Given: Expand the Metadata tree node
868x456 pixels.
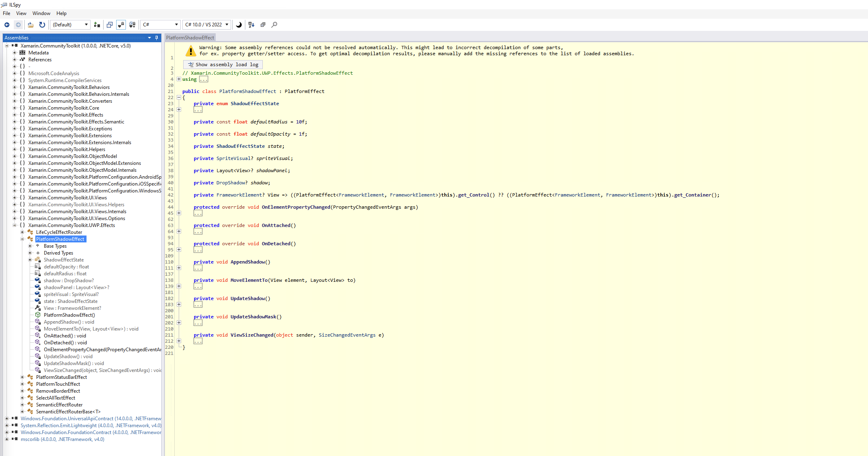Looking at the screenshot, I should coord(14,52).
